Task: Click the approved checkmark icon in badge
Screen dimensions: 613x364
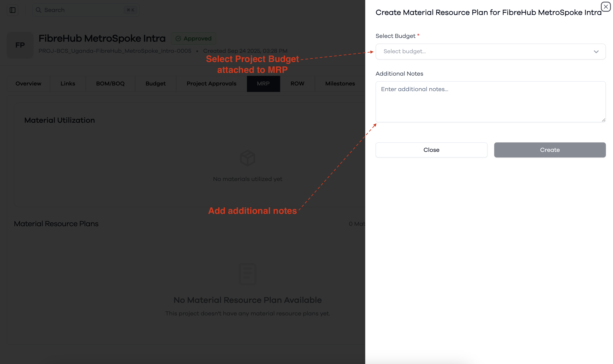Action: (x=178, y=39)
